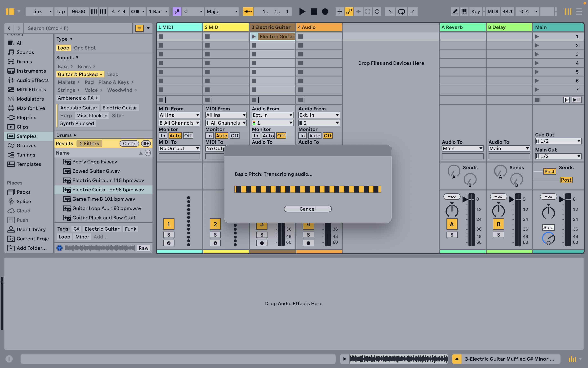The height and width of the screenshot is (368, 588).
Task: Open the Major scale dropdown
Action: point(222,11)
